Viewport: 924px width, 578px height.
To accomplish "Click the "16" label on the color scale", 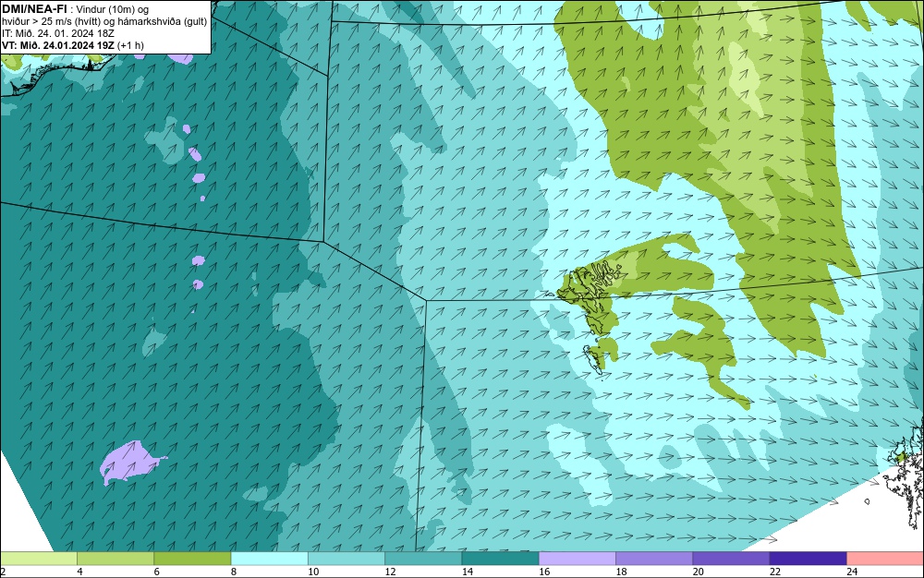I will tap(544, 572).
